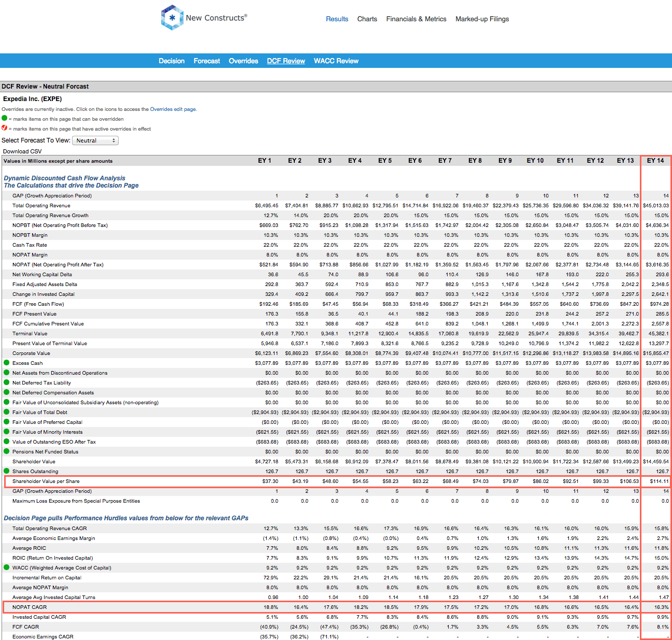Click Shareholder Value per Share row label

[x=46, y=481]
